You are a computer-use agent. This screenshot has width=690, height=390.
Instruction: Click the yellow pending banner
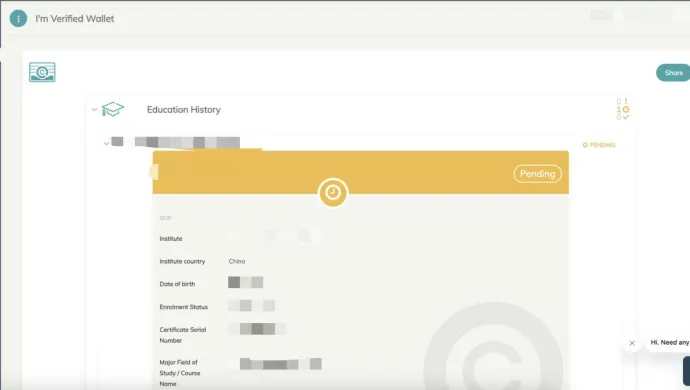pyautogui.click(x=360, y=173)
